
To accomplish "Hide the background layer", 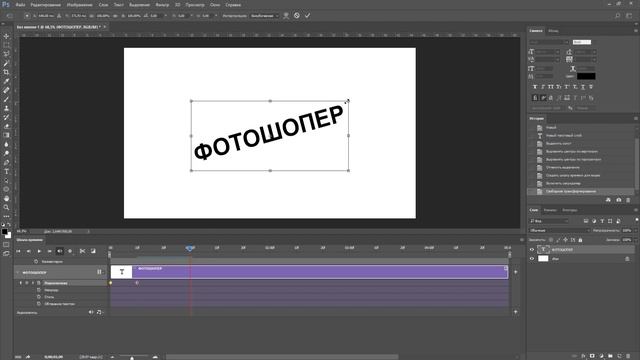I will pyautogui.click(x=531, y=258).
